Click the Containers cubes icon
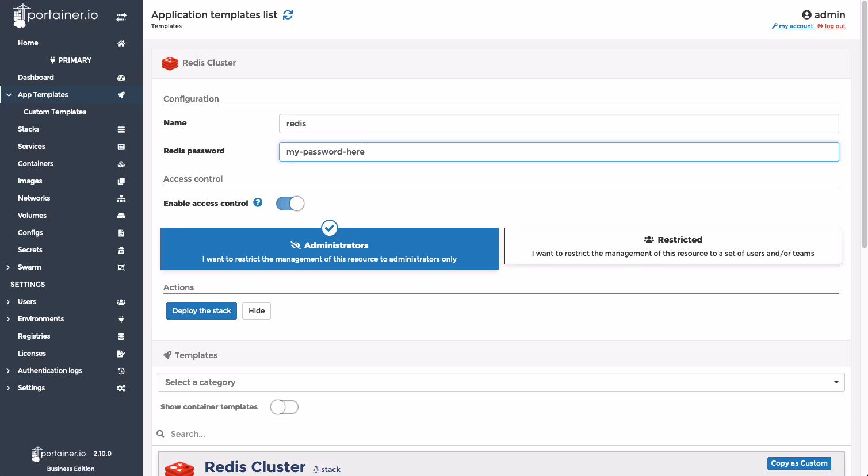This screenshot has height=476, width=868. click(x=121, y=164)
